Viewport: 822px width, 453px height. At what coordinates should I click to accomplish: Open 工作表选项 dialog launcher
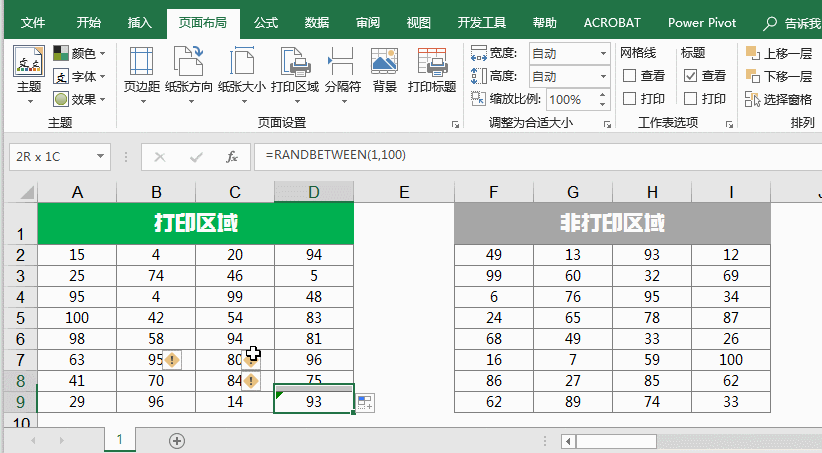pos(729,124)
